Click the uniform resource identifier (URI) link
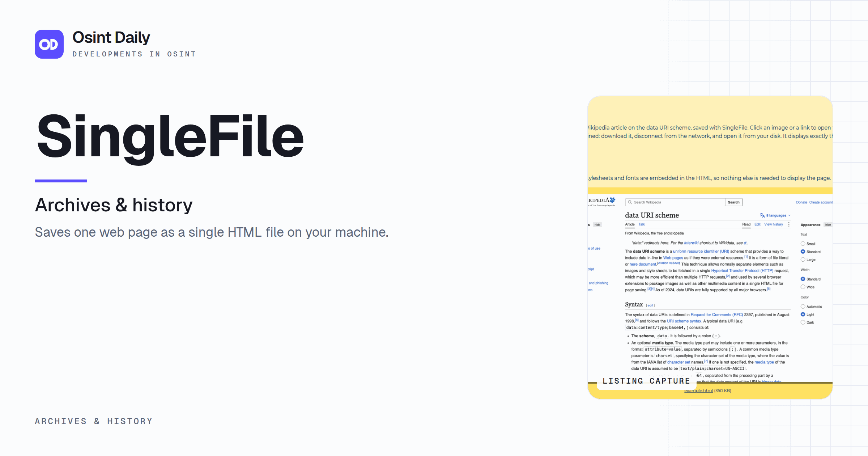 coord(701,251)
